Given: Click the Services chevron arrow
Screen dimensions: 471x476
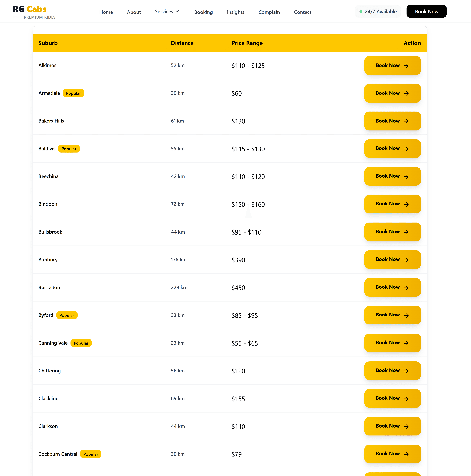Looking at the screenshot, I should pos(177,11).
